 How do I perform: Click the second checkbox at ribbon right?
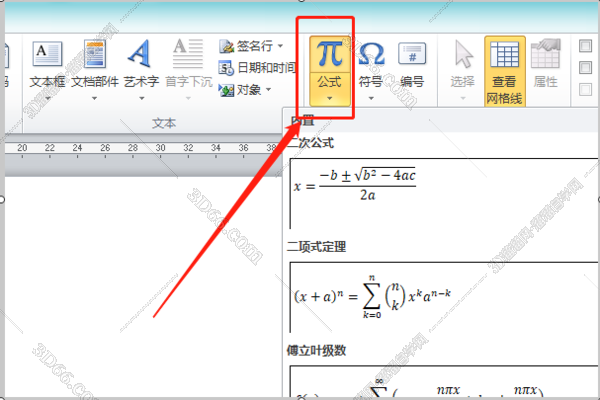(585, 68)
